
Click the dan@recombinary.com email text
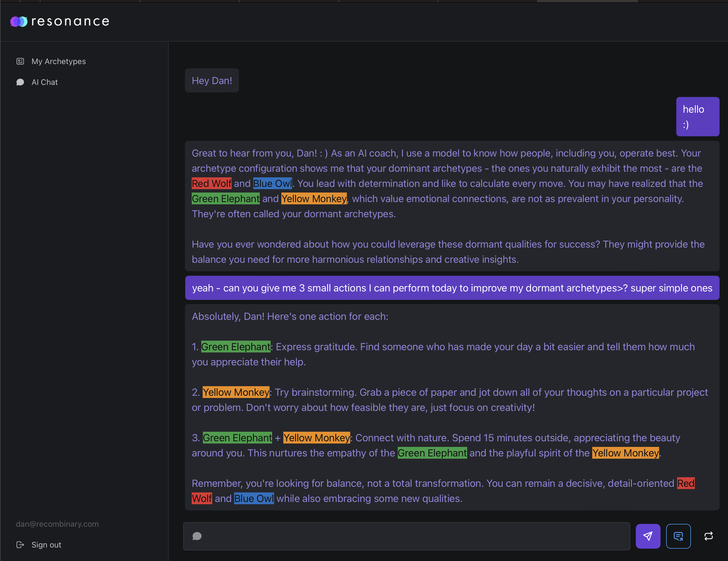[x=57, y=524]
